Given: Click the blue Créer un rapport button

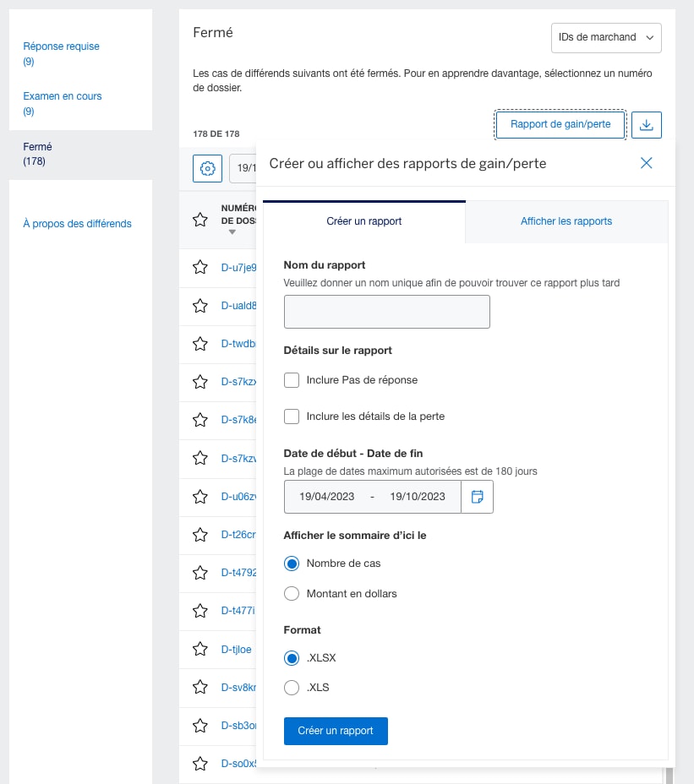Looking at the screenshot, I should [x=336, y=731].
